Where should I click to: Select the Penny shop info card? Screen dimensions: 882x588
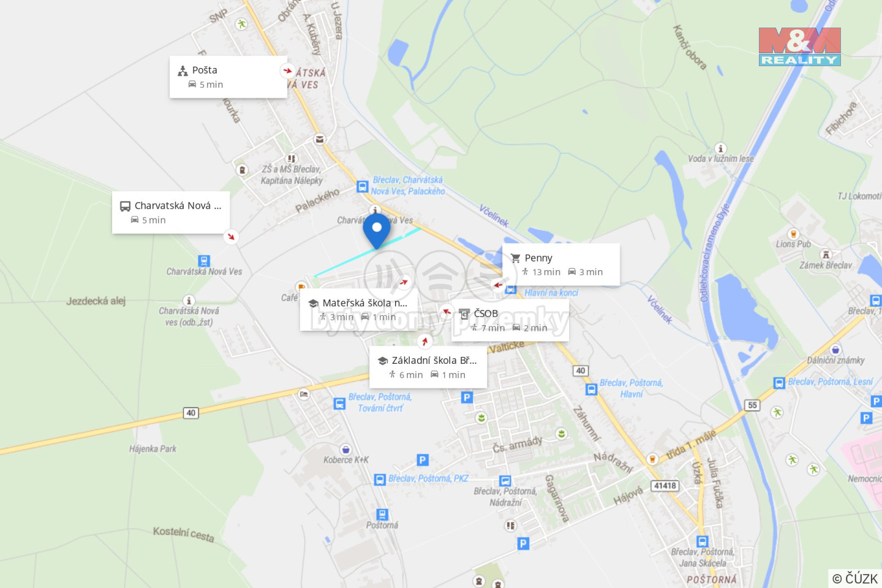click(x=561, y=265)
